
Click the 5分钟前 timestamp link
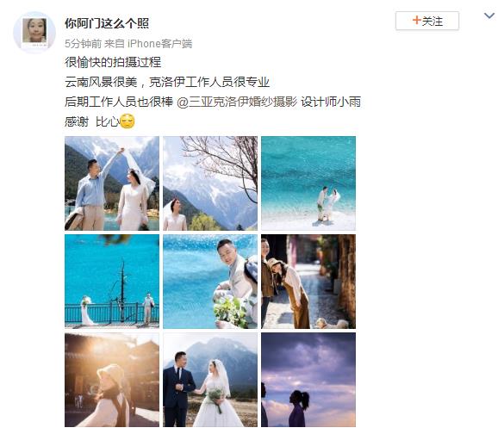tap(83, 43)
